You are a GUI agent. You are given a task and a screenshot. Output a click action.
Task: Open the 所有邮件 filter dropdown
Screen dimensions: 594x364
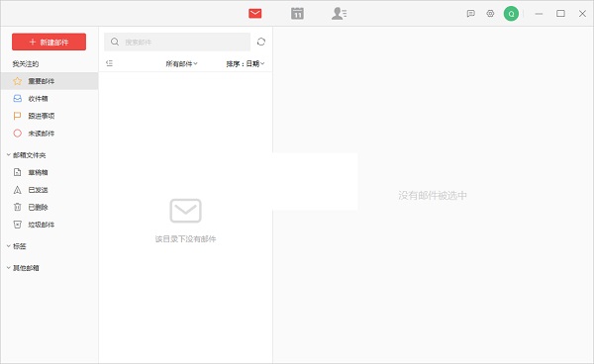point(181,63)
